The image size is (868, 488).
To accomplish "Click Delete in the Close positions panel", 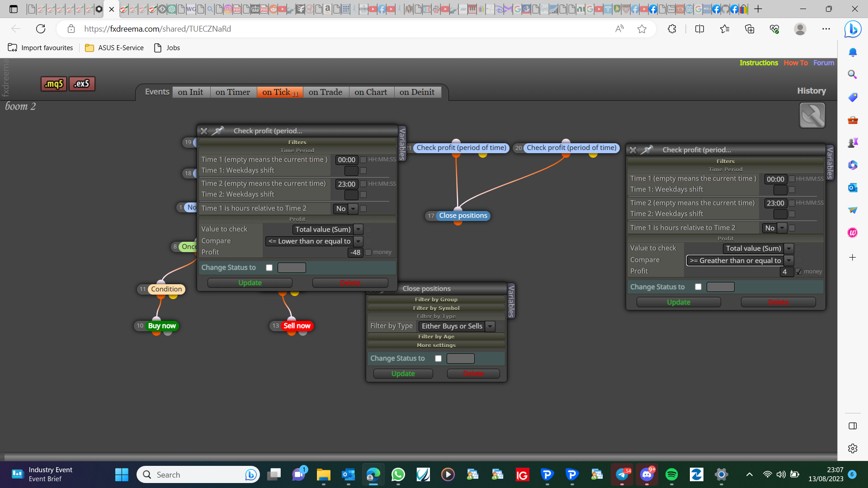I will 473,374.
